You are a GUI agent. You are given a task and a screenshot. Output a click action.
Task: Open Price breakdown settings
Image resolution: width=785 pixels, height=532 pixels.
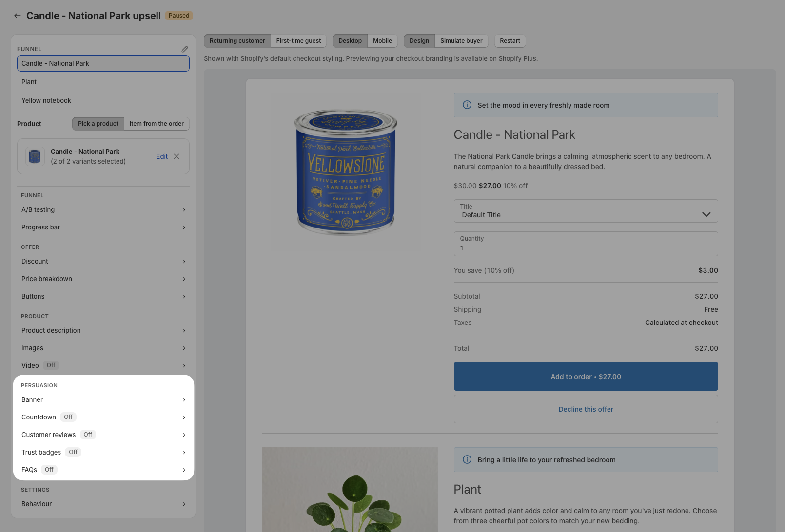tap(103, 279)
